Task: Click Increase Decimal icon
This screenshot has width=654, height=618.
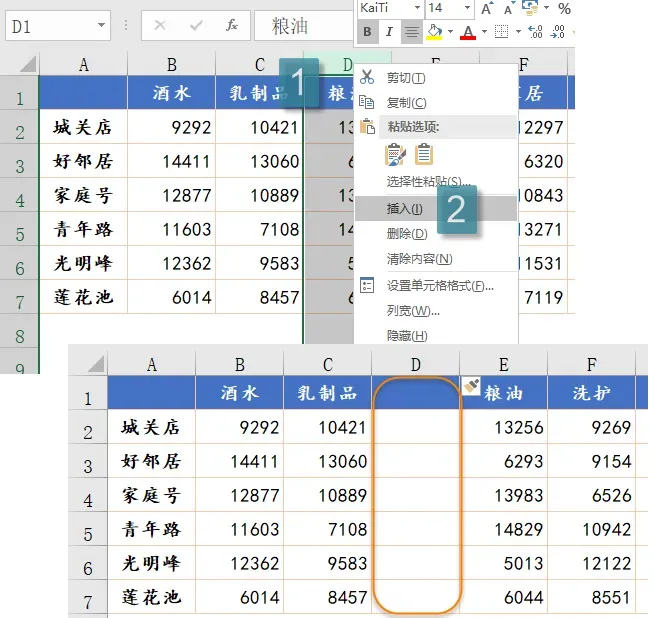Action: pos(535,32)
